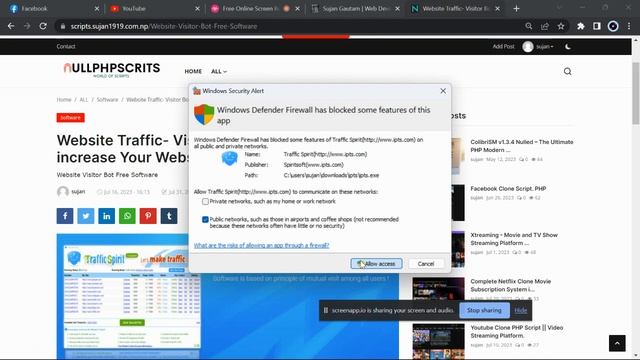
Task: Click the browser address bar URL
Action: [x=164, y=26]
